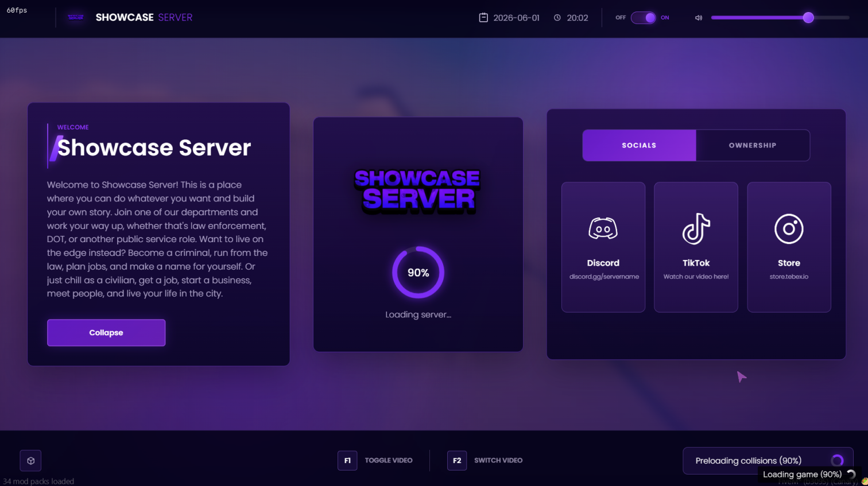Open the discord.gg/servername link
Image resolution: width=868 pixels, height=486 pixels.
coord(604,277)
